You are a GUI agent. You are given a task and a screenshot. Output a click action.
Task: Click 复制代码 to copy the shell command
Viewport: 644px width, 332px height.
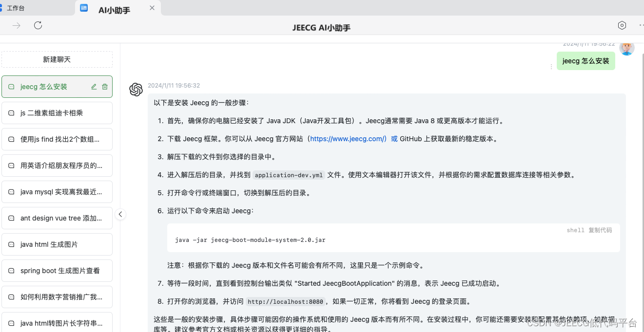pos(600,230)
